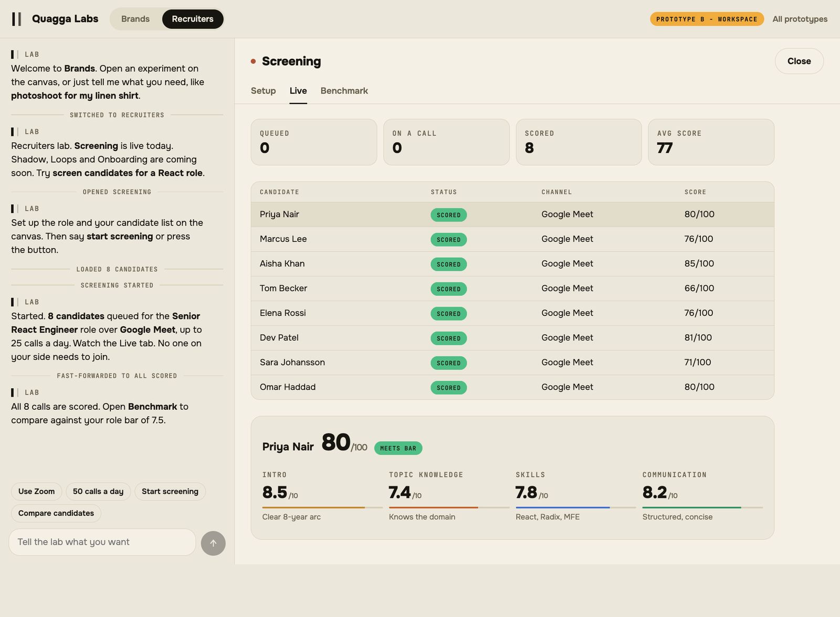840x617 pixels.
Task: Click the Scored stat card
Action: 579,142
